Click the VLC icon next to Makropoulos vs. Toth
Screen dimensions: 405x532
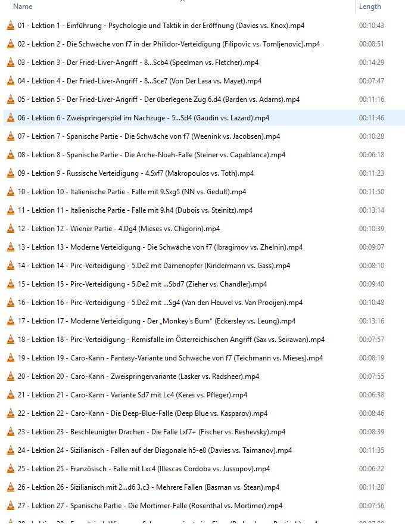[x=11, y=173]
